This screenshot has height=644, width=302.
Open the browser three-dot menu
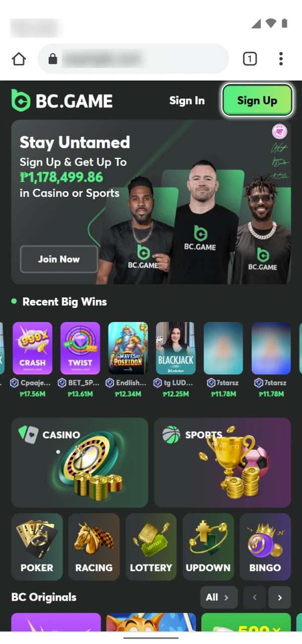[x=281, y=59]
